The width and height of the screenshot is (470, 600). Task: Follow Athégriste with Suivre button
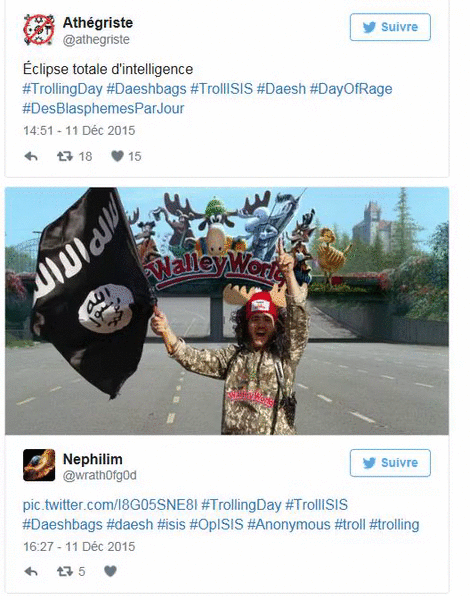click(390, 27)
